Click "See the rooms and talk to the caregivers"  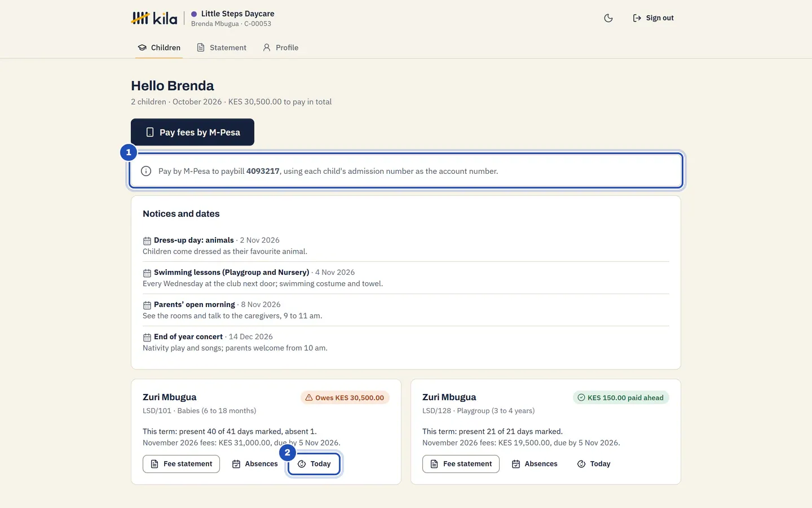232,316
